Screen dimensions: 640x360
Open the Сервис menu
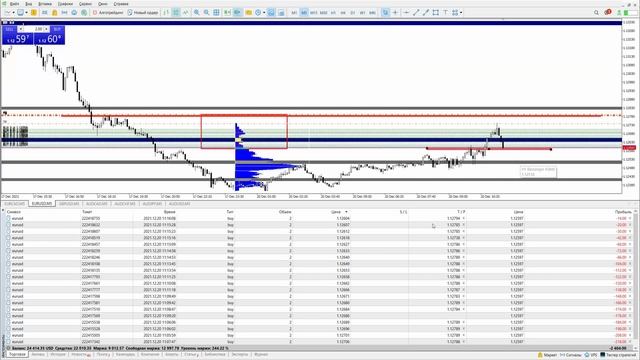point(85,4)
